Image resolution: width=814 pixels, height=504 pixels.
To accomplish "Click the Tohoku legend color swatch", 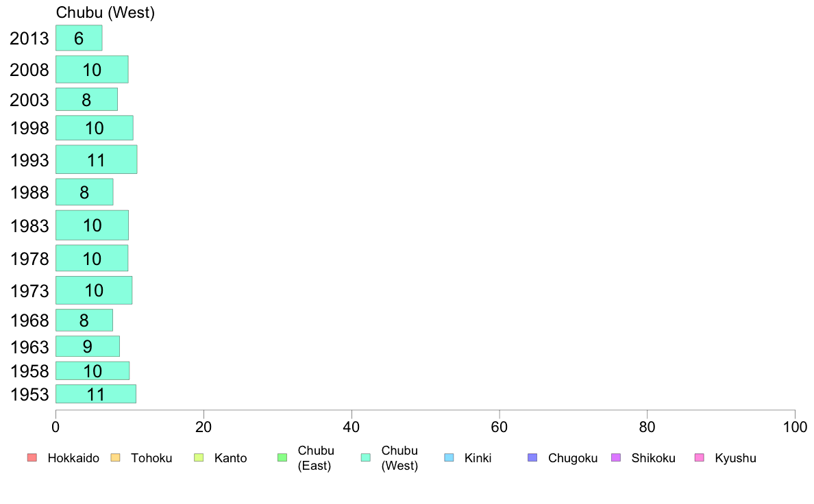I will pos(115,457).
